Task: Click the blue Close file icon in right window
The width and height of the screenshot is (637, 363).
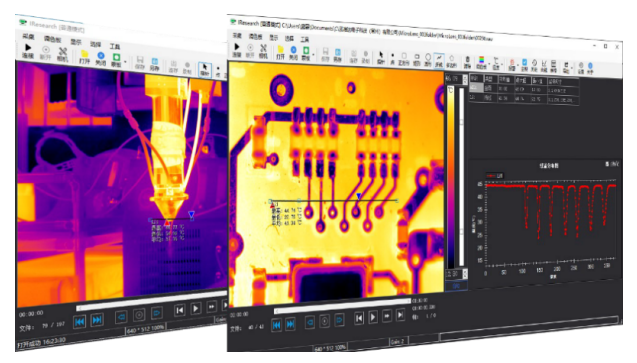Action: tap(293, 52)
